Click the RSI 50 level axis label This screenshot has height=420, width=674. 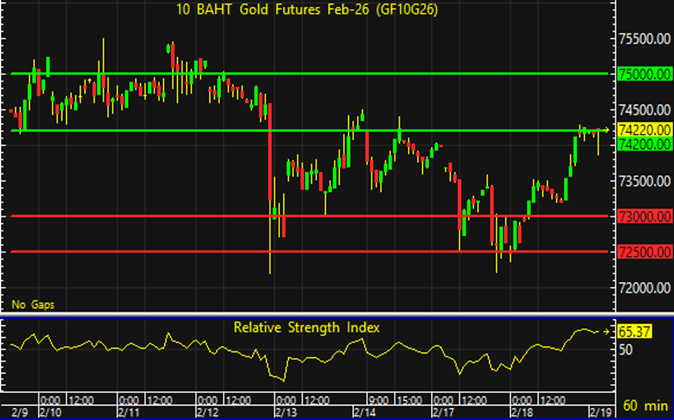click(x=626, y=350)
